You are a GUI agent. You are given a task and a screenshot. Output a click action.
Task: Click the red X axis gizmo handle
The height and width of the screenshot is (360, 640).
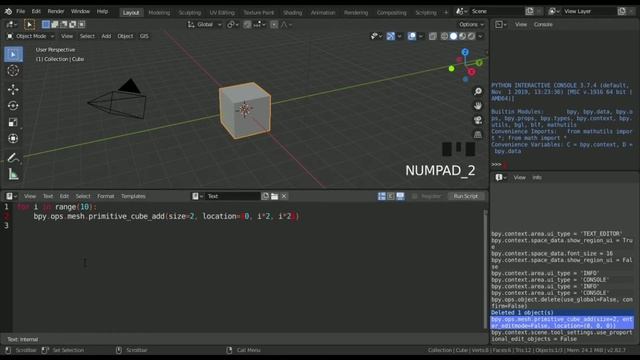[x=471, y=72]
